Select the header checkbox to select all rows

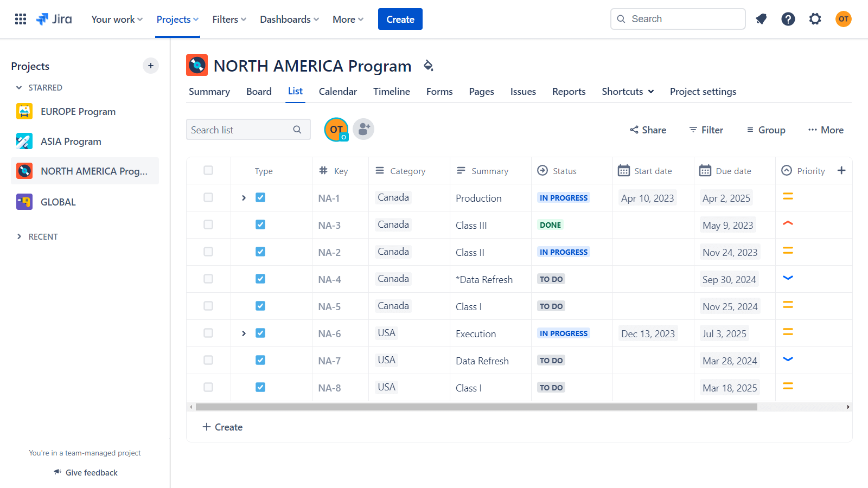(x=208, y=170)
